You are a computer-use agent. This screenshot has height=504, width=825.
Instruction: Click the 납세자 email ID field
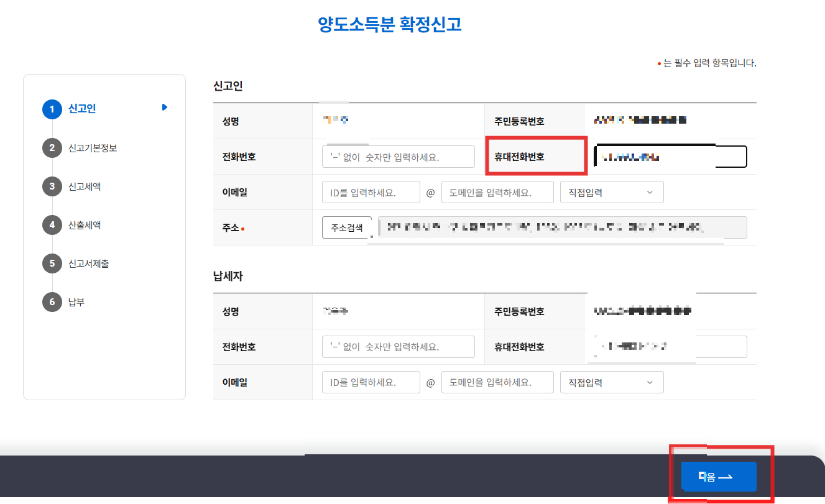coord(371,382)
